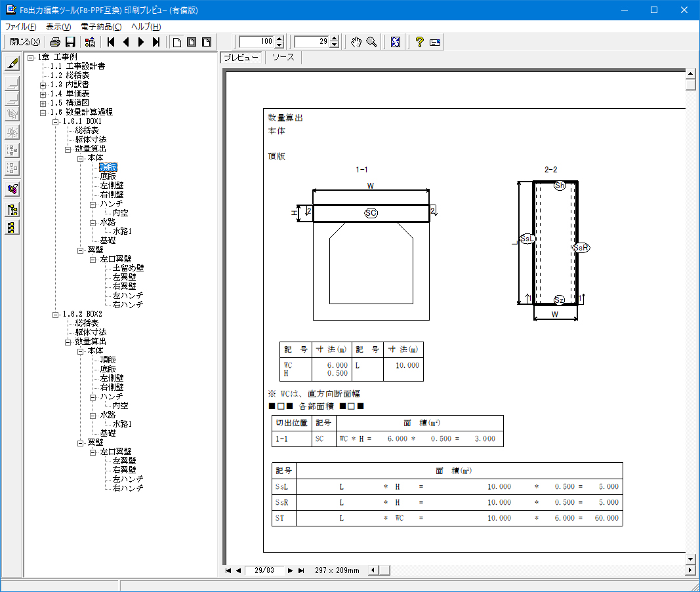Click the zoom value field showing 100
Viewport: 700px width, 592px height.
257,42
